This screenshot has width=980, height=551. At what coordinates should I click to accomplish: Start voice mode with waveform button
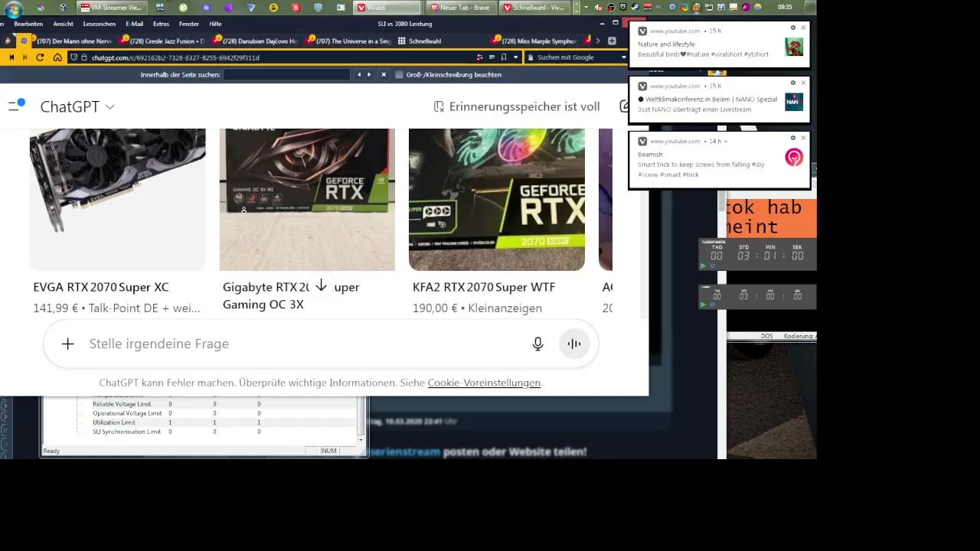pos(574,344)
